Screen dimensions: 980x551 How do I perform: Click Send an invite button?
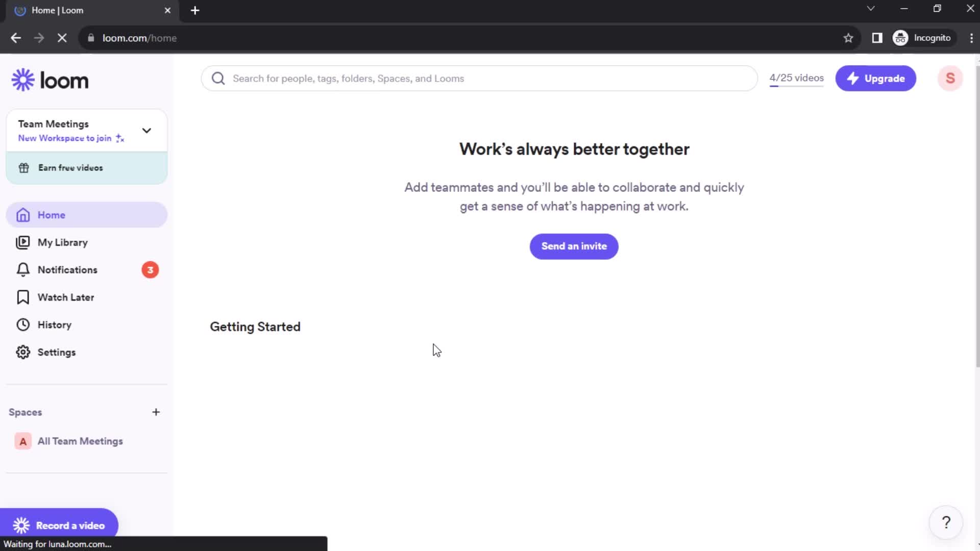click(x=574, y=246)
